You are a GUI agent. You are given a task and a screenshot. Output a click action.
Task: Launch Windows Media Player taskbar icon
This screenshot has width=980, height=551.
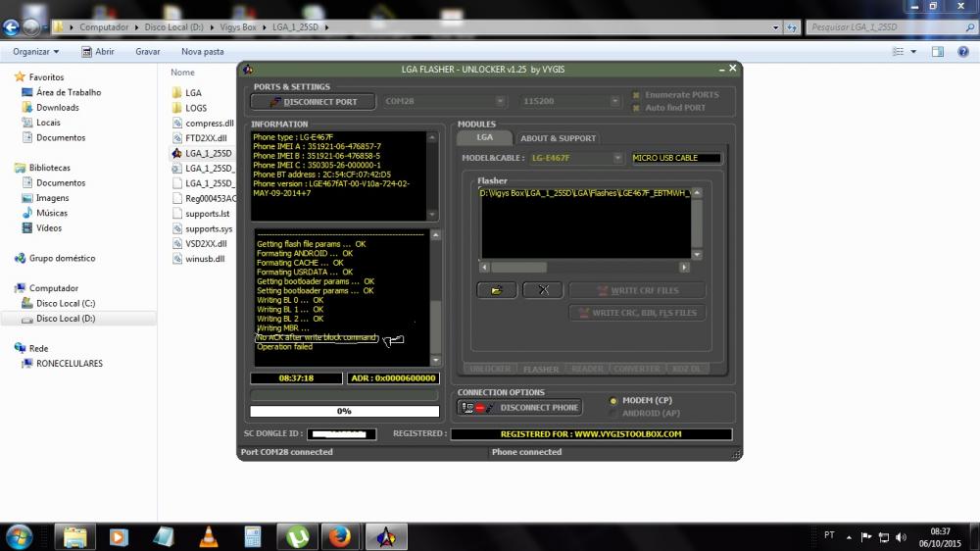pyautogui.click(x=119, y=536)
